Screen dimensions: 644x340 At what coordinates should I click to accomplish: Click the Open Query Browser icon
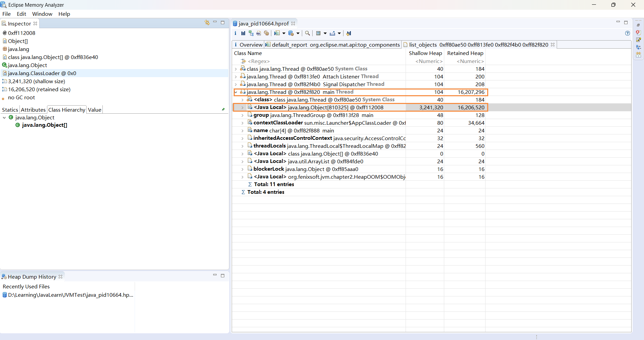(x=291, y=33)
